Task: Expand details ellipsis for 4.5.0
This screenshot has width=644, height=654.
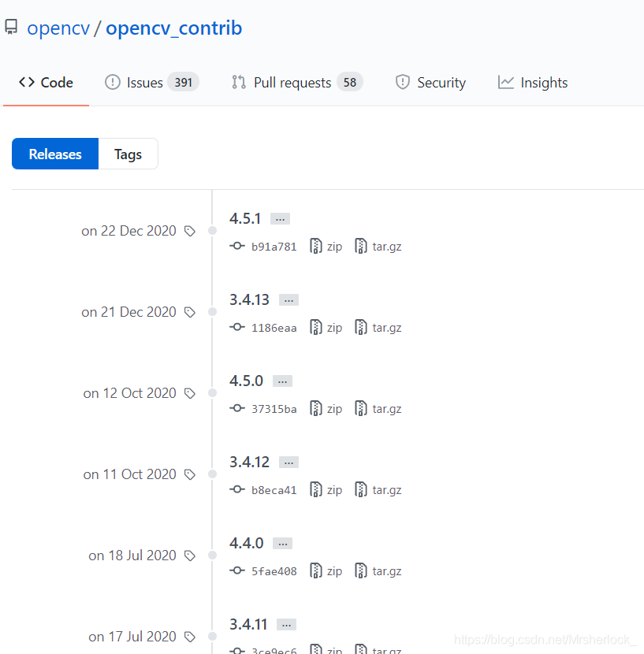Action: click(x=282, y=381)
